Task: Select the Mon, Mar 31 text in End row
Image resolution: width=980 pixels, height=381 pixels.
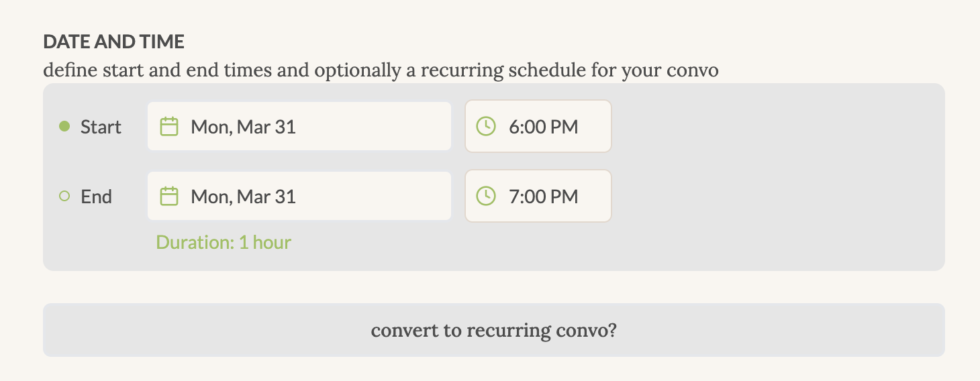Action: [x=244, y=197]
